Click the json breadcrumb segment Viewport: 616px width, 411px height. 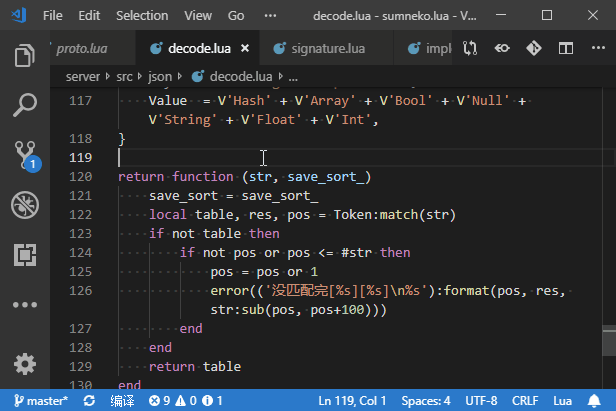(x=160, y=76)
